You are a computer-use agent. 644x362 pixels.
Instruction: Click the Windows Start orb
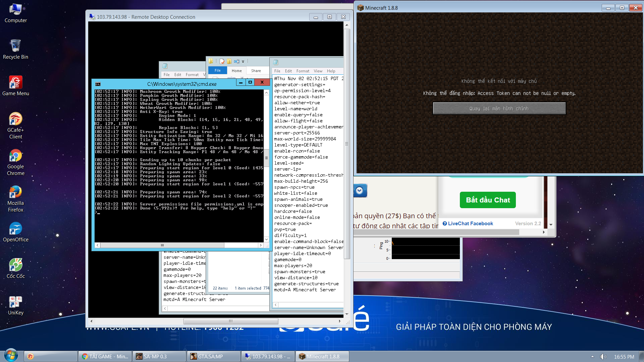tap(11, 356)
